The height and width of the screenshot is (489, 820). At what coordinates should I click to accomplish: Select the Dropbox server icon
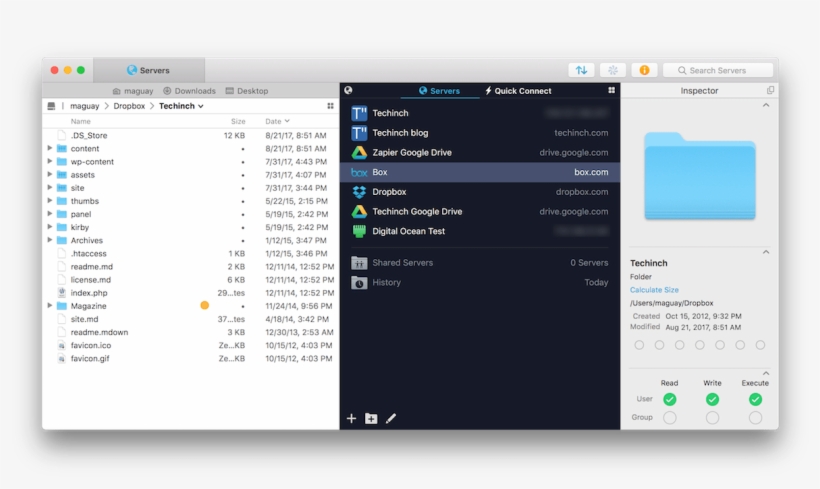(359, 192)
